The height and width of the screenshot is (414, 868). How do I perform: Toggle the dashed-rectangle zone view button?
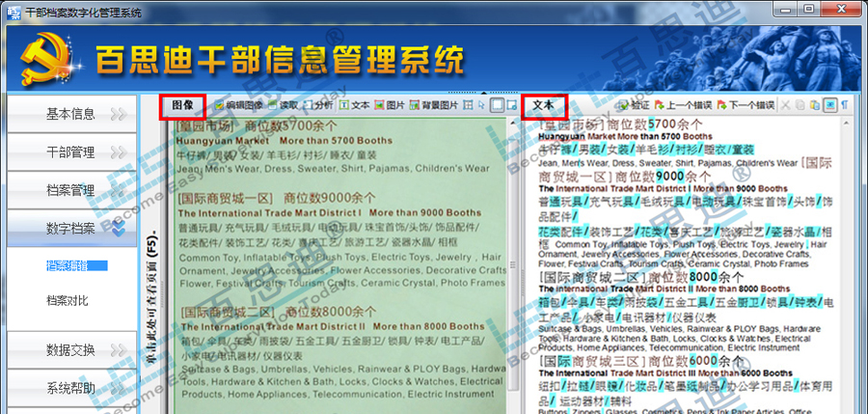(x=497, y=105)
